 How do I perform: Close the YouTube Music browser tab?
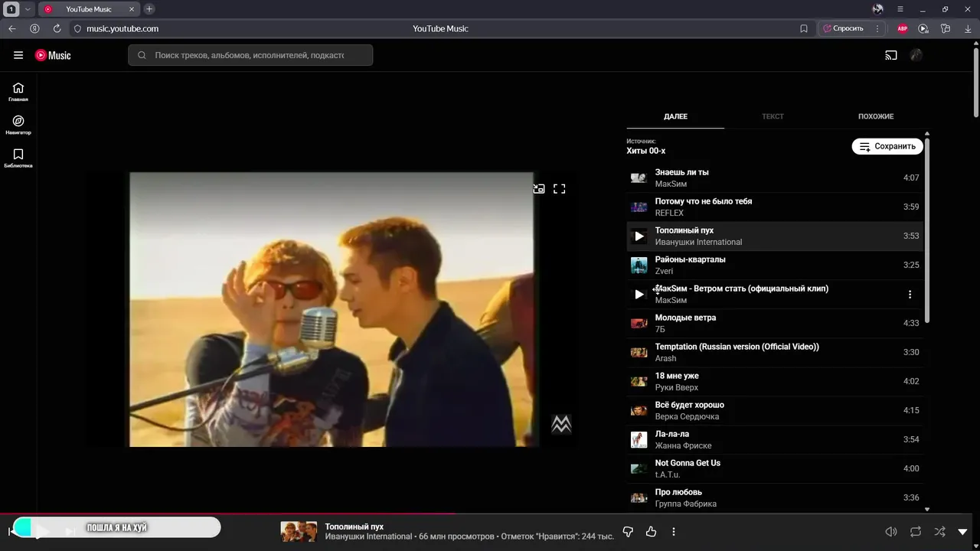tap(132, 9)
